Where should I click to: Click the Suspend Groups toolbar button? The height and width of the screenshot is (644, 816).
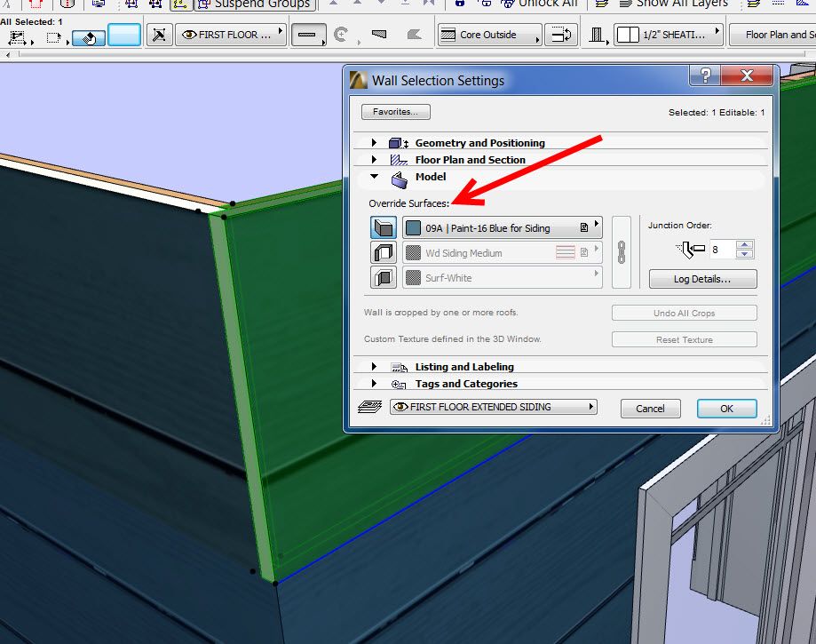point(255,4)
